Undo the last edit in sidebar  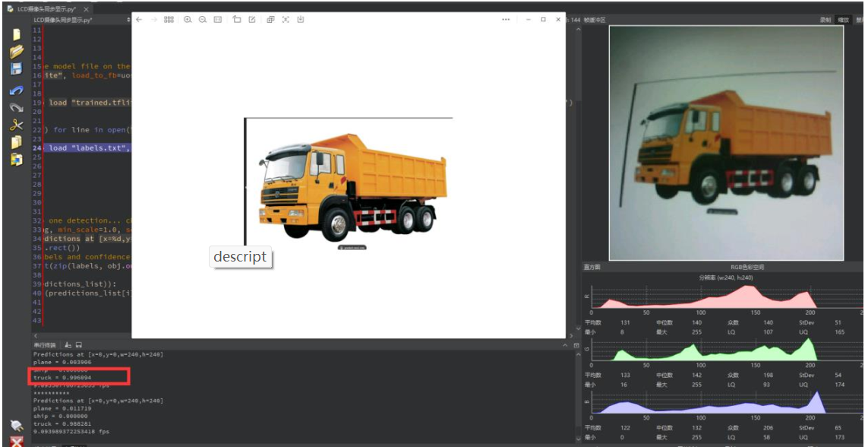[17, 90]
